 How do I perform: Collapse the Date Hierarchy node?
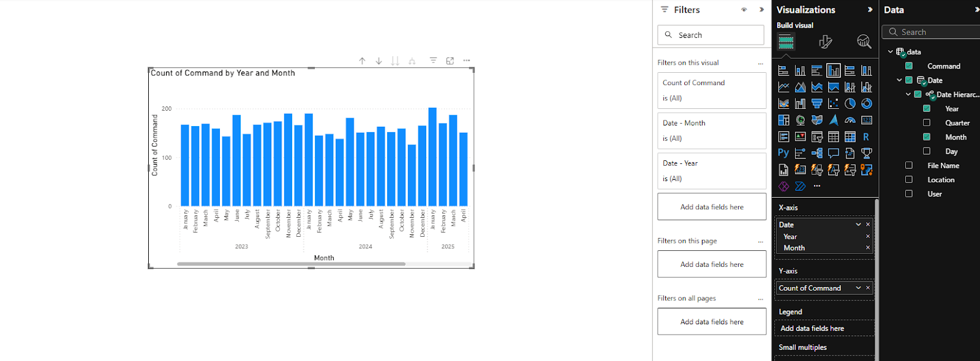pos(908,94)
